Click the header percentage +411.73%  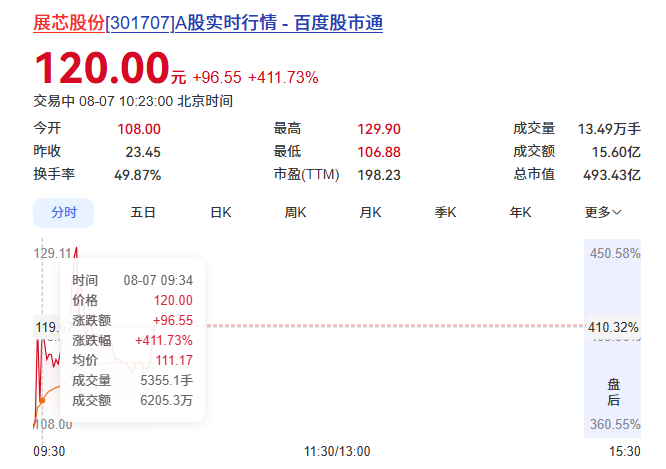click(283, 78)
